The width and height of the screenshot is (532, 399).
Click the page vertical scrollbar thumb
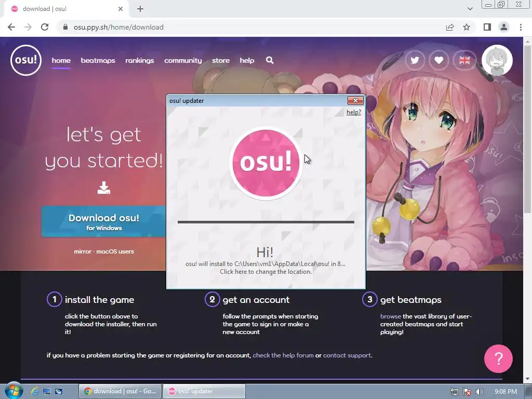coord(528,129)
